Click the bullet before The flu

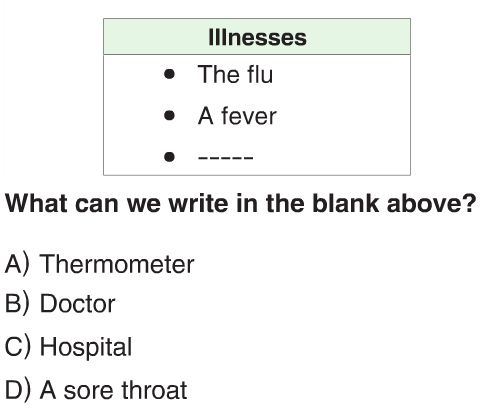tap(169, 74)
